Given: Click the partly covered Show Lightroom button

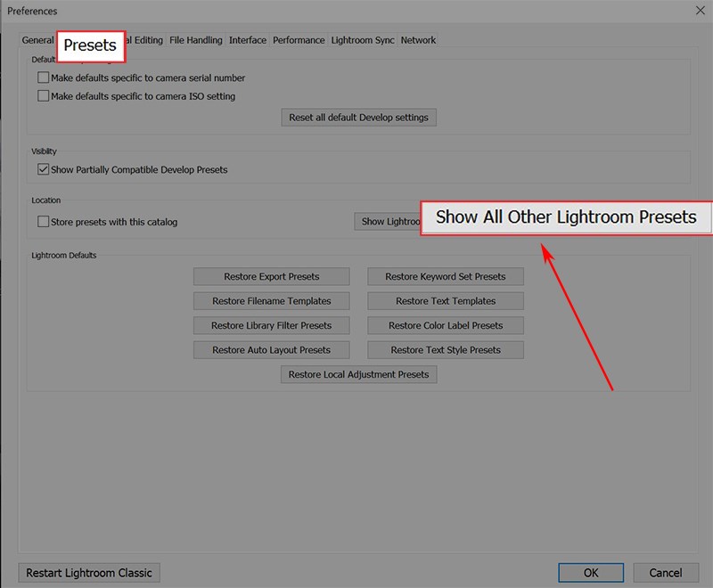Looking at the screenshot, I should [388, 221].
